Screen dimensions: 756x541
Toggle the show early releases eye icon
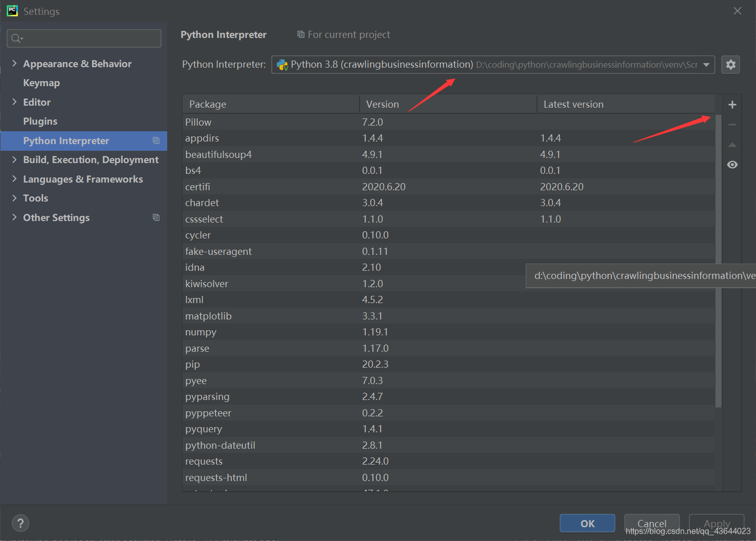[x=732, y=165]
